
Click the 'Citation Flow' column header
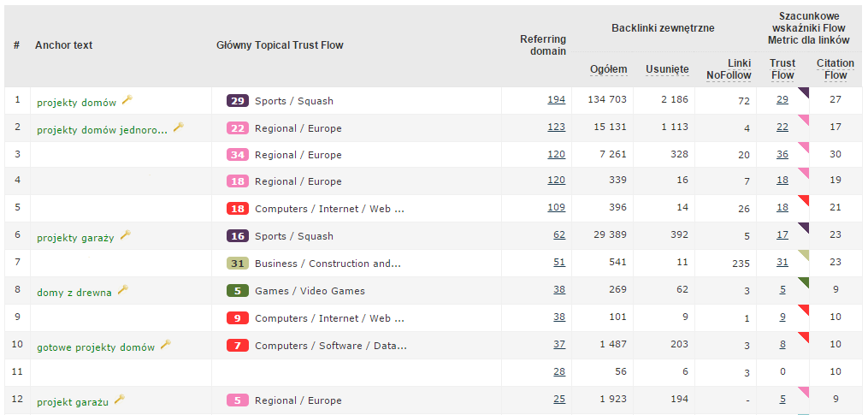(x=836, y=69)
